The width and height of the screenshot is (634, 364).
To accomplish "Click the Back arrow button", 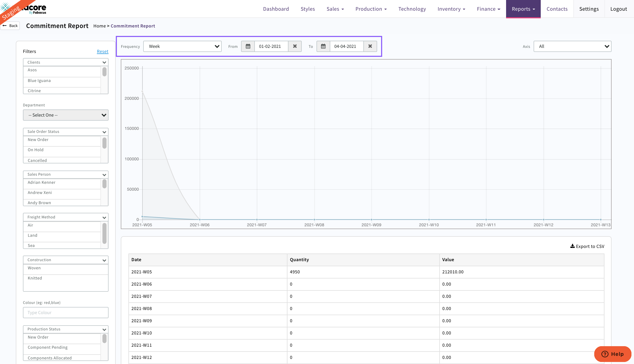I will coord(10,26).
